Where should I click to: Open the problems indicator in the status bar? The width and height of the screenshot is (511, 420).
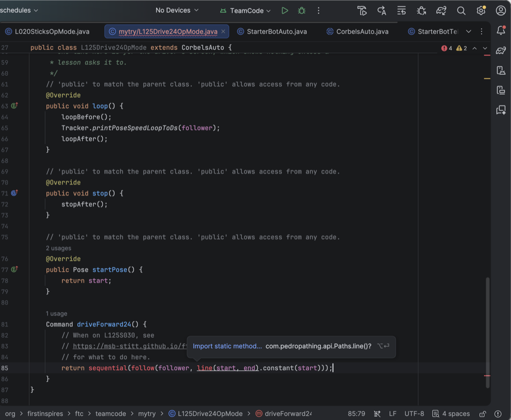click(x=498, y=414)
